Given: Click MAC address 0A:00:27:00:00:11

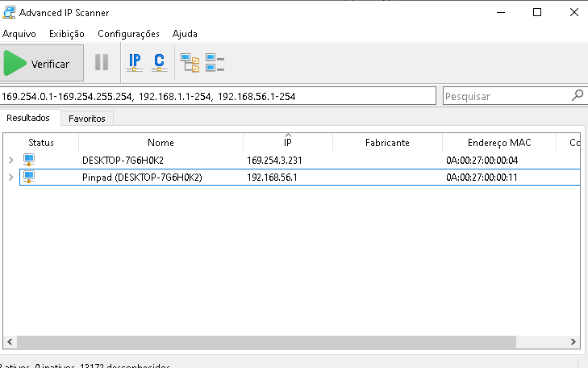Looking at the screenshot, I should click(x=482, y=177).
